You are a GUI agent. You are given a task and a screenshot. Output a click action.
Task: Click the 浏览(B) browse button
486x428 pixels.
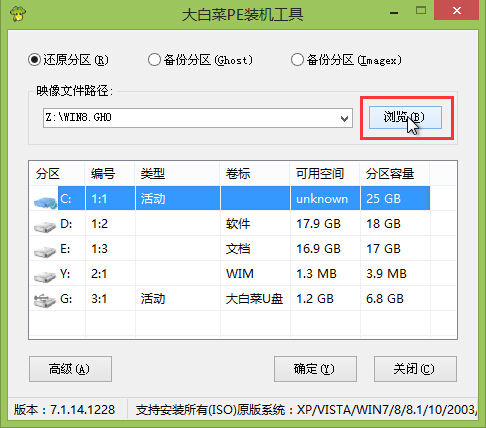click(405, 117)
